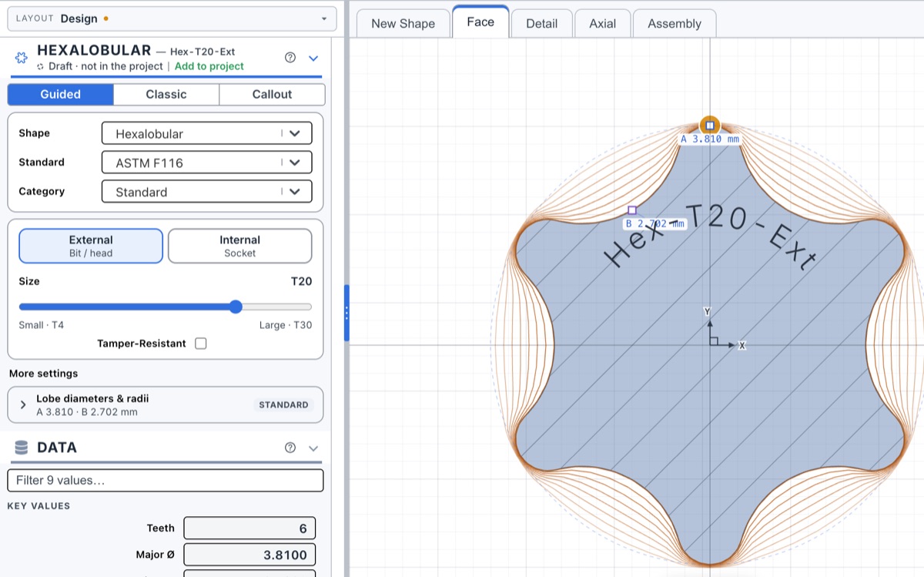Collapse the Hexalobular panel with its chevron
This screenshot has height=577, width=924.
click(313, 58)
